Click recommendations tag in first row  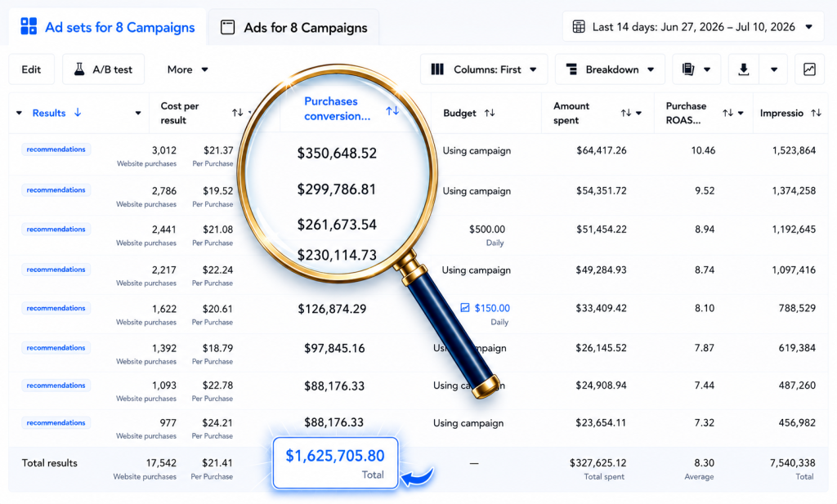(56, 149)
